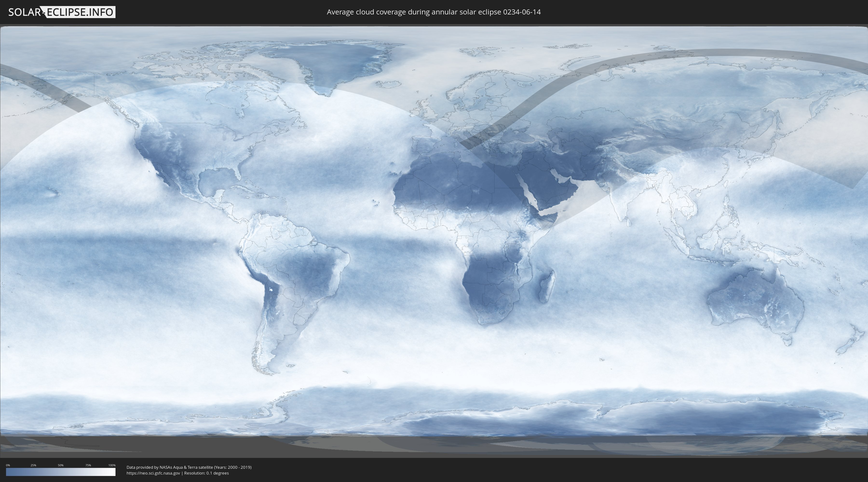Click the 0% legend label
The width and height of the screenshot is (868, 482).
(x=8, y=465)
